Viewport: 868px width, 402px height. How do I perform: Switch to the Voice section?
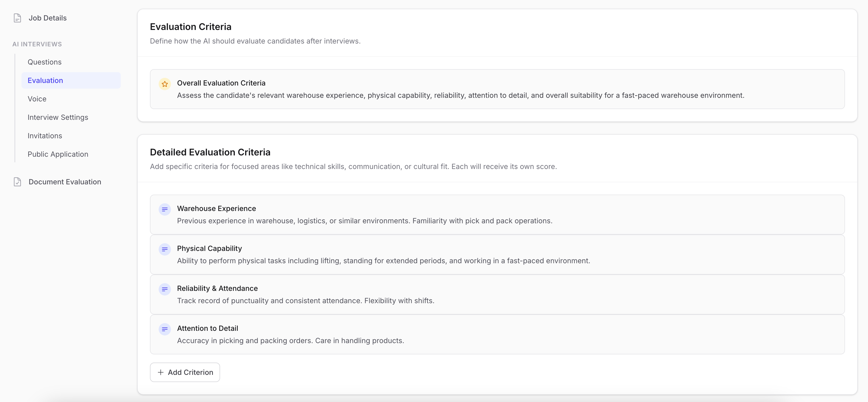37,99
